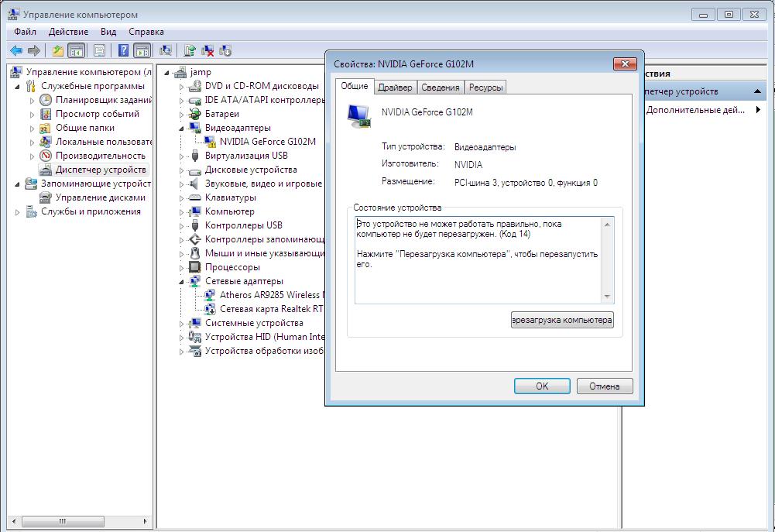Click the Back arrow toolbar icon
This screenshot has width=775, height=532.
(16, 50)
